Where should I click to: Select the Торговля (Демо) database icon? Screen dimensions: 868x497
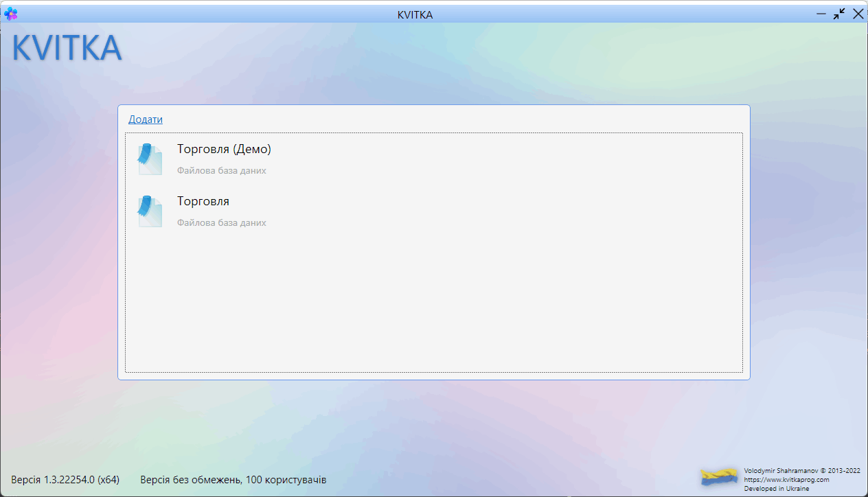tap(150, 159)
